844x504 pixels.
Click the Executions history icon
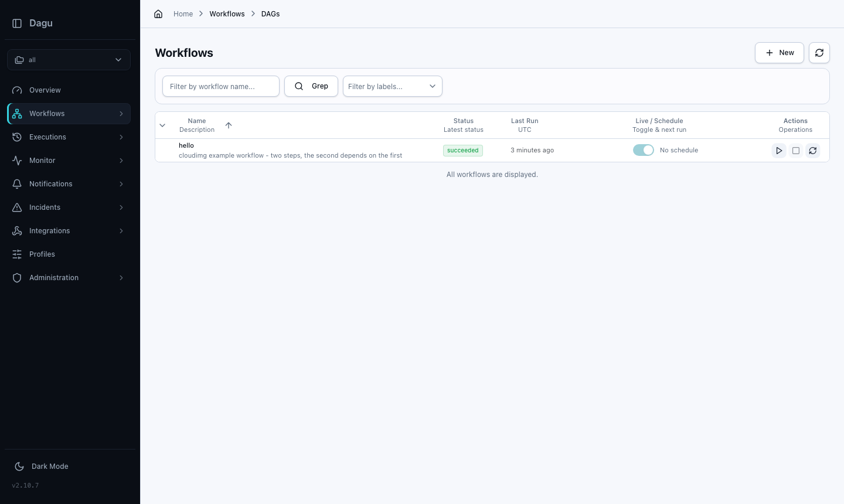[17, 137]
